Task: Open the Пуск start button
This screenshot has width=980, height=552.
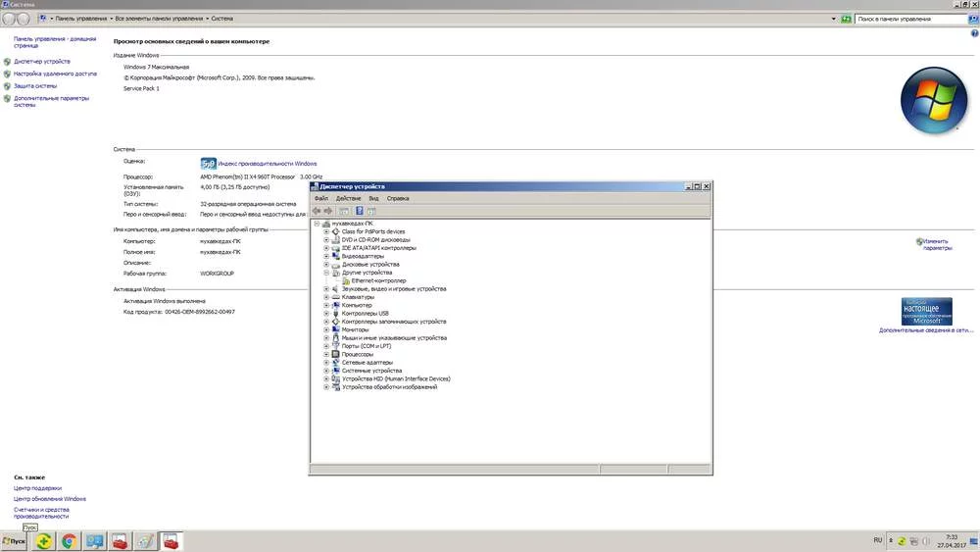Action: 14,541
